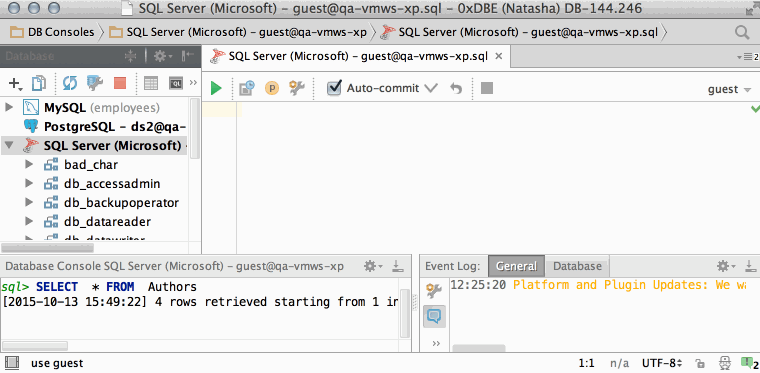Click the Event Log balloon notifications icon

point(434,316)
